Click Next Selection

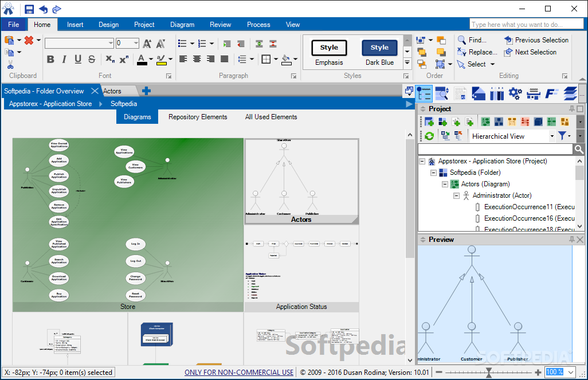[x=530, y=52]
